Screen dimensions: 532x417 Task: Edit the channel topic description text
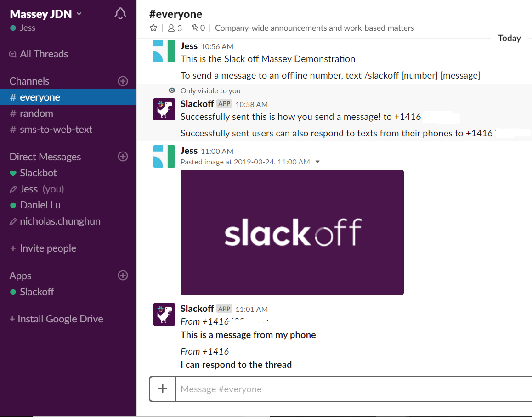[315, 28]
